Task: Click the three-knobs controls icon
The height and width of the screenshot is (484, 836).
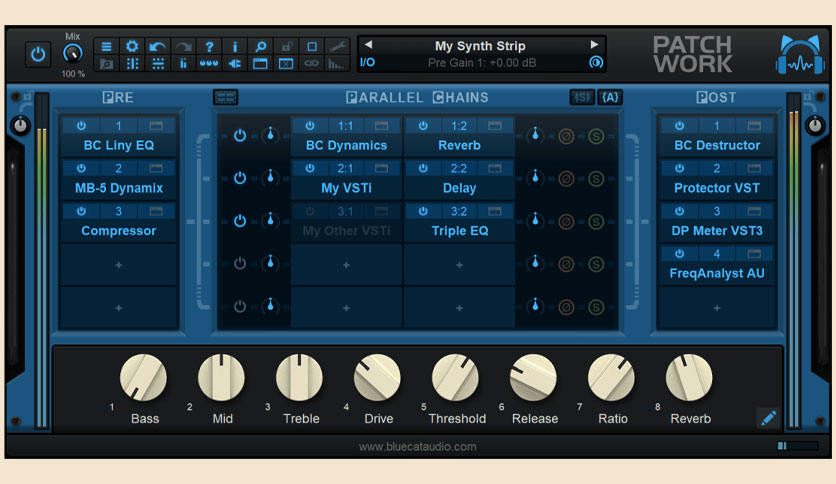Action: (x=209, y=64)
